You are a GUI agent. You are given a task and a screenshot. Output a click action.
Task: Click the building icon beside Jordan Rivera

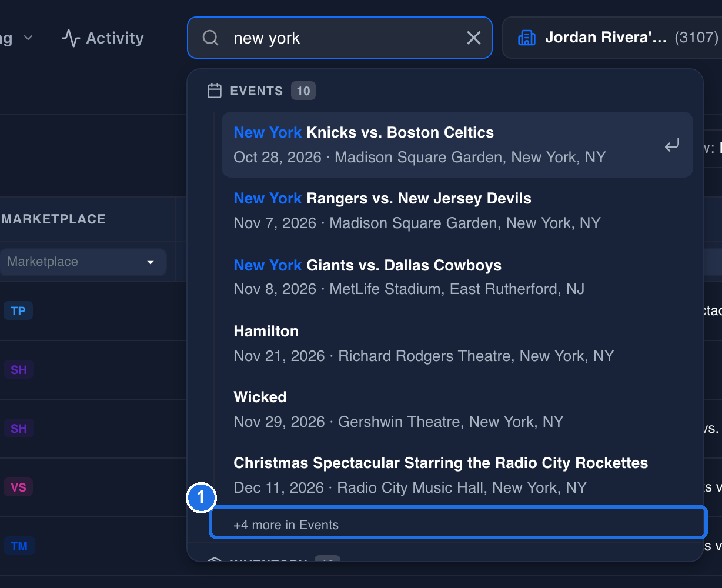pos(526,38)
